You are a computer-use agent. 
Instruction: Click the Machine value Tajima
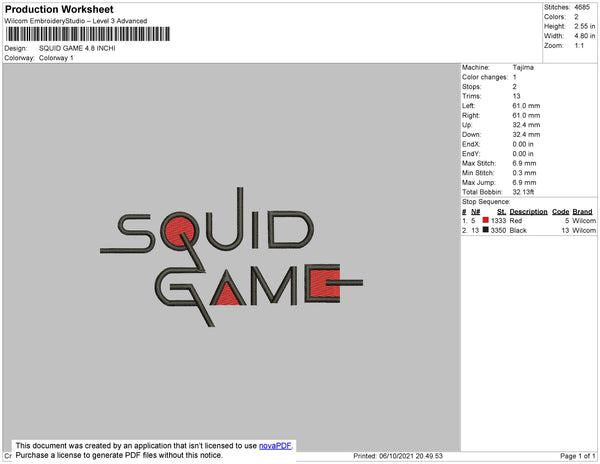click(523, 67)
